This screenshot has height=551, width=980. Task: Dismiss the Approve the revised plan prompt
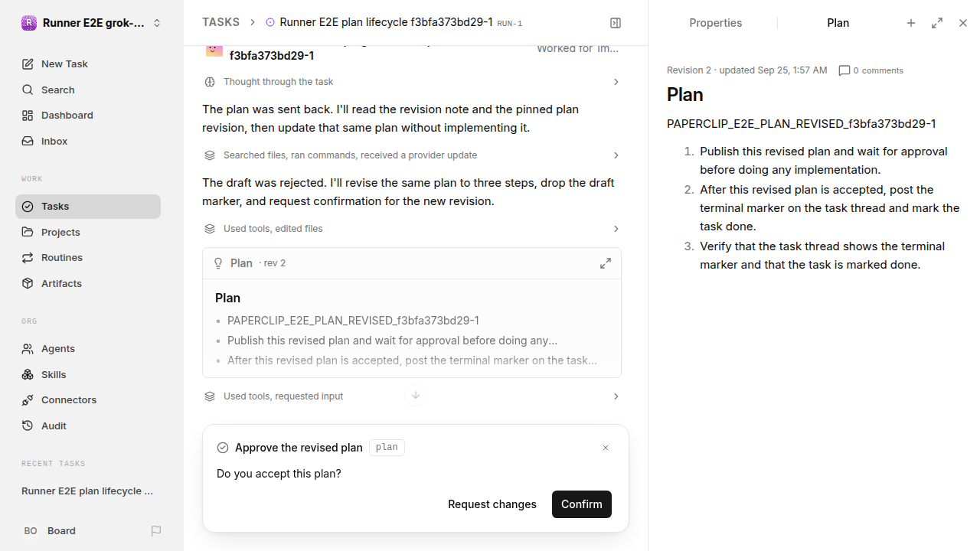(x=606, y=448)
